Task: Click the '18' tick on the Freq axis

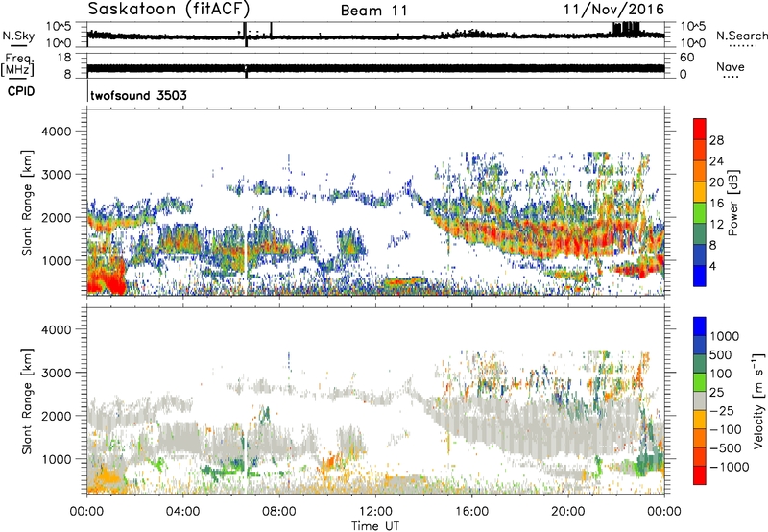Action: [x=64, y=58]
